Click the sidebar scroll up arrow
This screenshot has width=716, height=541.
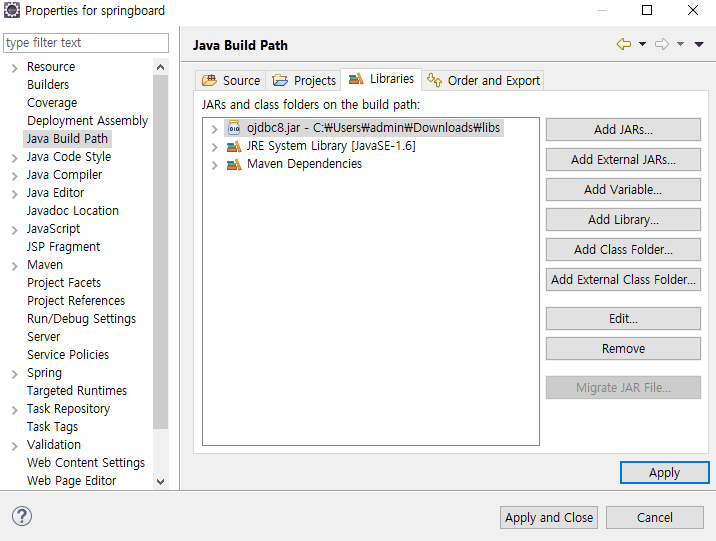pos(160,67)
